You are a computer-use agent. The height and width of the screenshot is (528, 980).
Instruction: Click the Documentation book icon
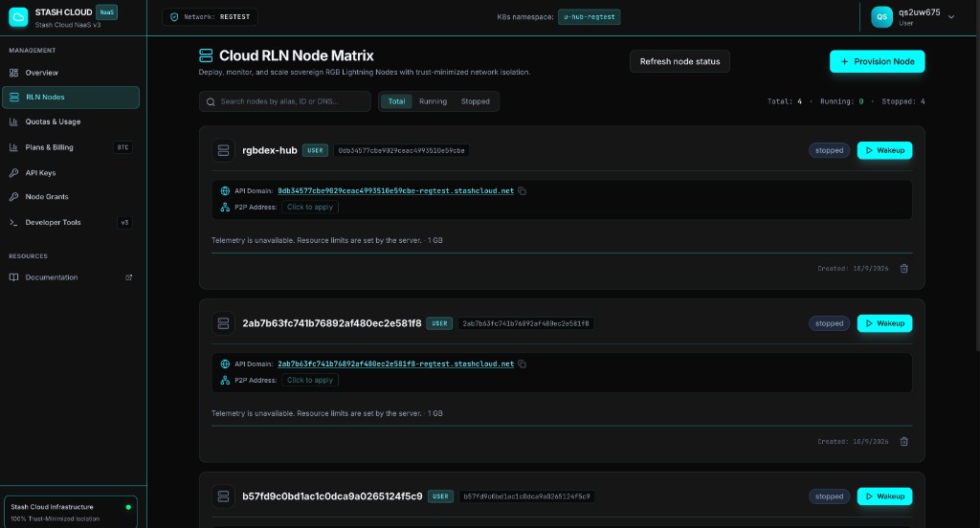tap(13, 277)
